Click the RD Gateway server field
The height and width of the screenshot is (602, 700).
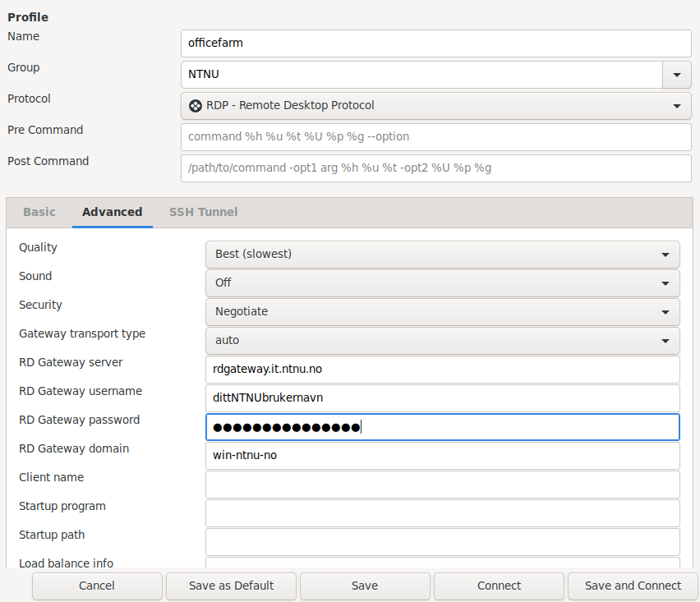442,370
